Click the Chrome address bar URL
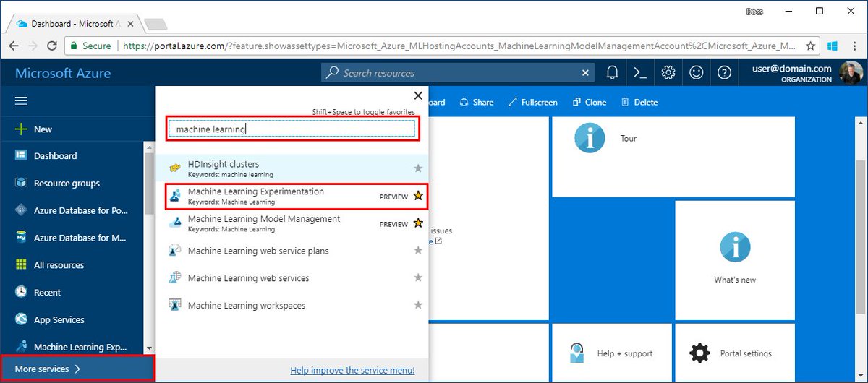868x383 pixels. pyautogui.click(x=459, y=46)
